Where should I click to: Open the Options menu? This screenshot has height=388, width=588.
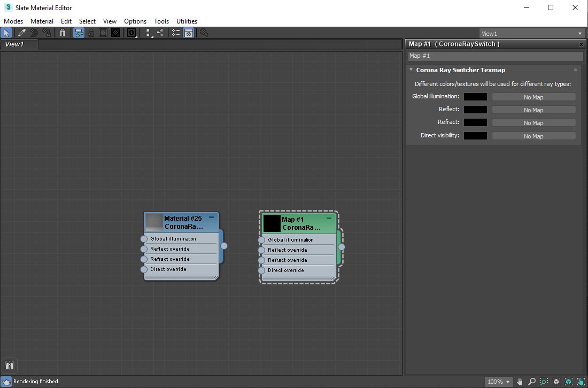[x=135, y=21]
